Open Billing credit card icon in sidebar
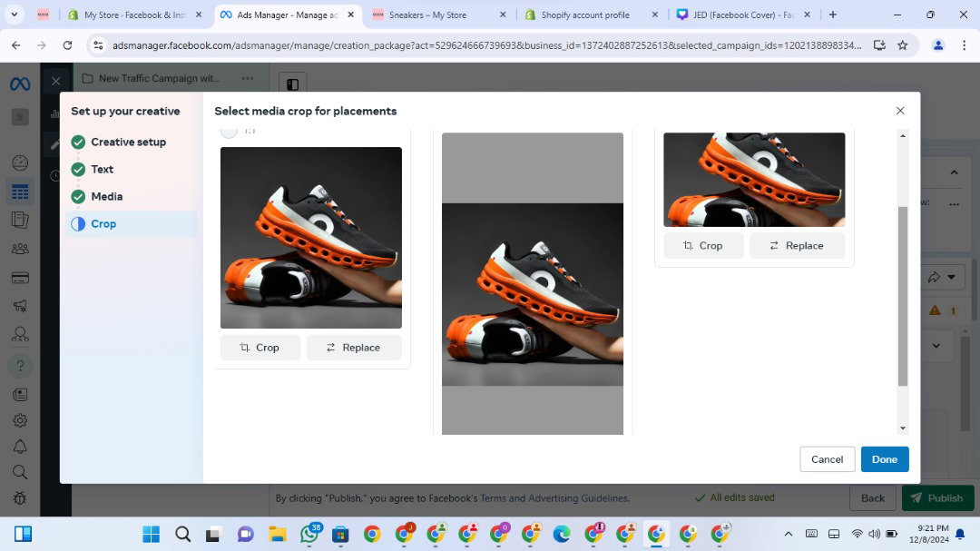Viewport: 980px width, 551px height. (20, 278)
